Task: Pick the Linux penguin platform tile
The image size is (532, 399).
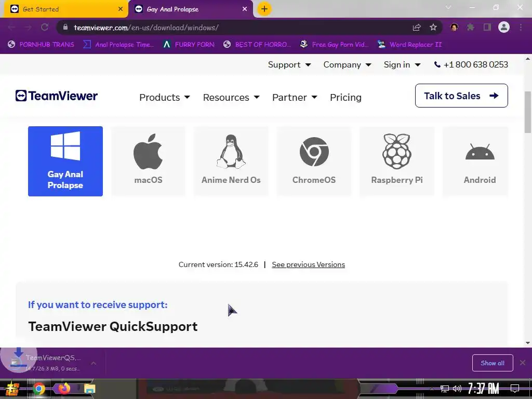Action: (x=231, y=161)
